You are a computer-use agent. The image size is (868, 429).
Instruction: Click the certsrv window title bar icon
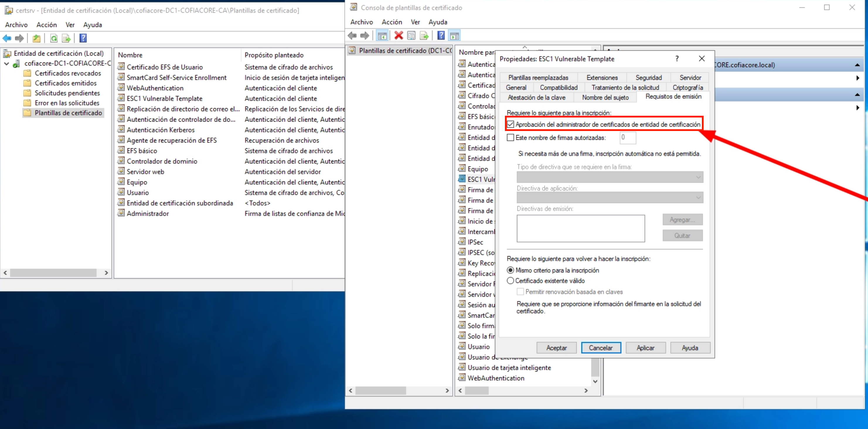(x=8, y=11)
